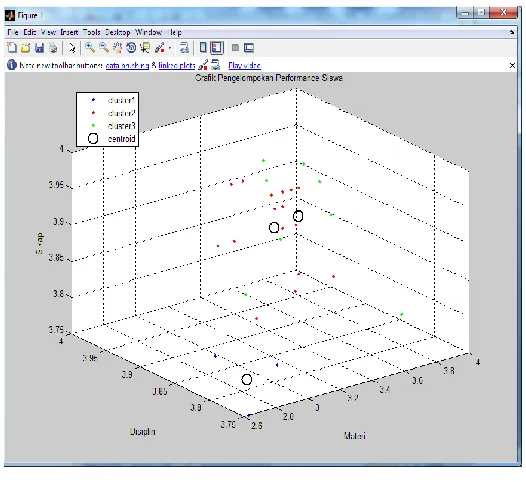This screenshot has height=482, width=526.
Task: Open the Brush color dropdown arrow
Action: [170, 48]
